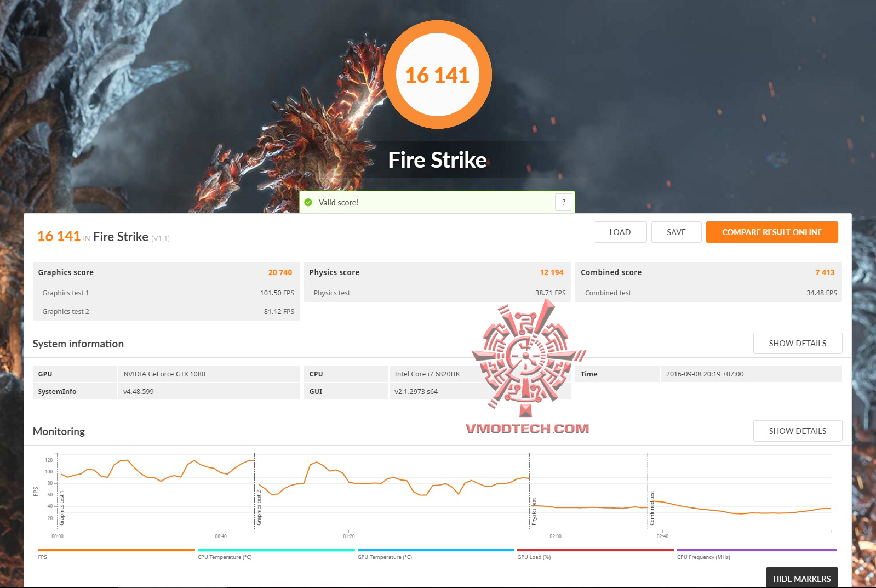Toggle the GPU Temperature legend
Screen dimensions: 876x588
436,553
